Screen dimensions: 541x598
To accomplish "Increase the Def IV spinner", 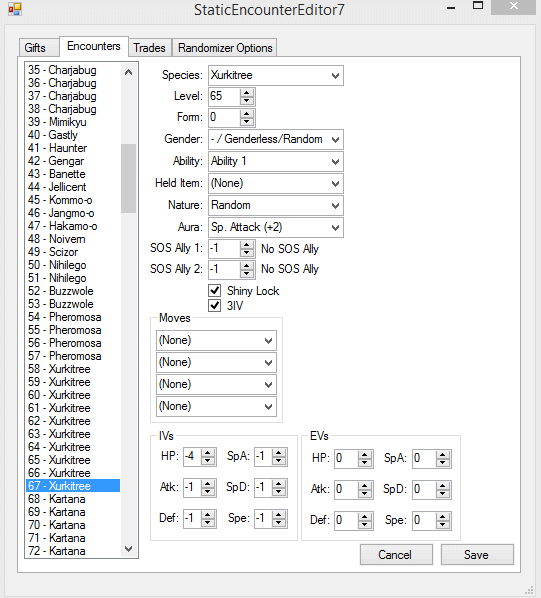I will pos(208,515).
